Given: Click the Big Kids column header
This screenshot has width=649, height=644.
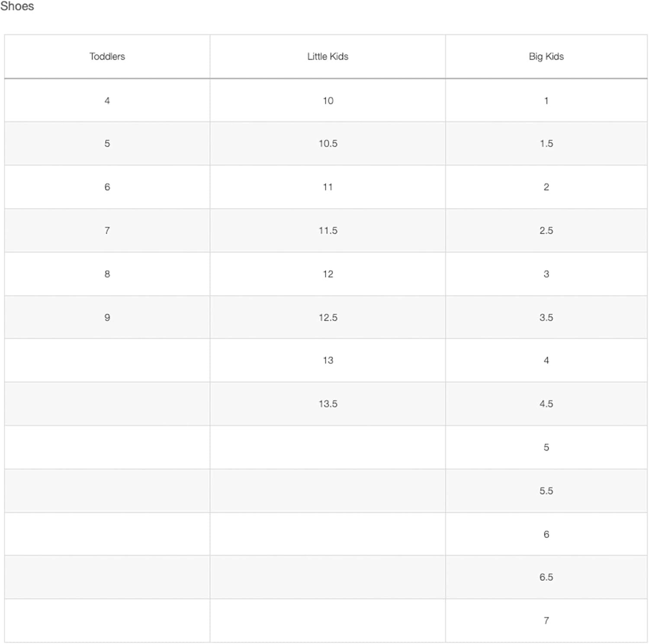Looking at the screenshot, I should pyautogui.click(x=546, y=57).
